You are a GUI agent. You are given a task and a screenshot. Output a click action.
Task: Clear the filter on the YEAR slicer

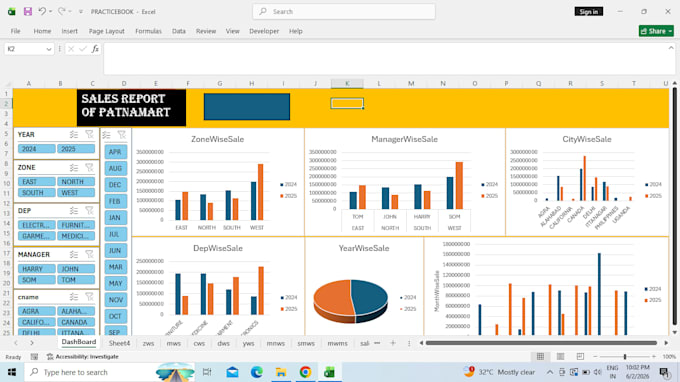click(x=89, y=134)
